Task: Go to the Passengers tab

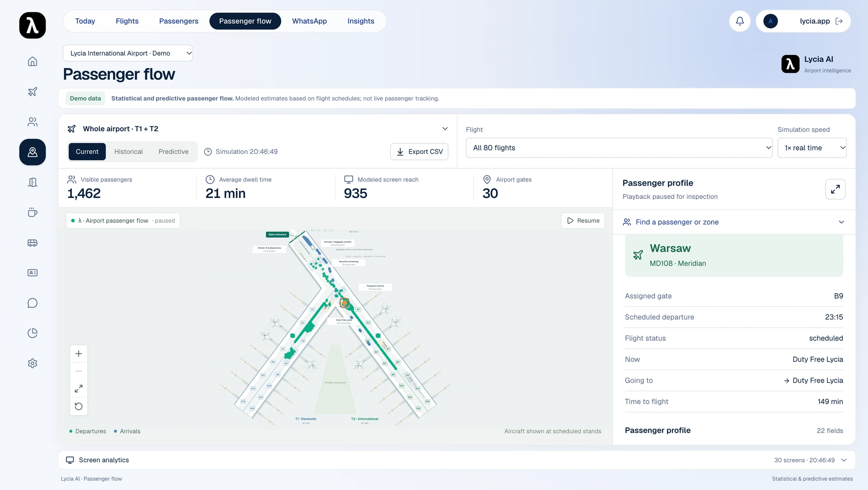Action: 179,21
